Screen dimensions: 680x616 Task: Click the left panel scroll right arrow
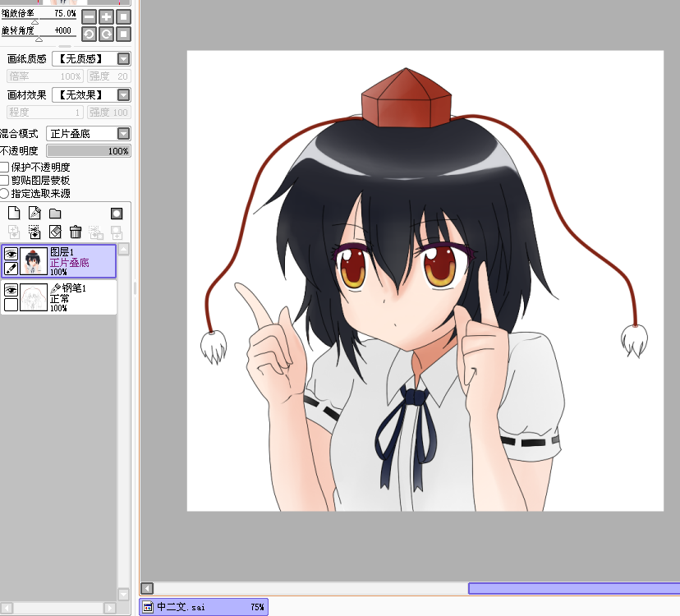[x=110, y=608]
